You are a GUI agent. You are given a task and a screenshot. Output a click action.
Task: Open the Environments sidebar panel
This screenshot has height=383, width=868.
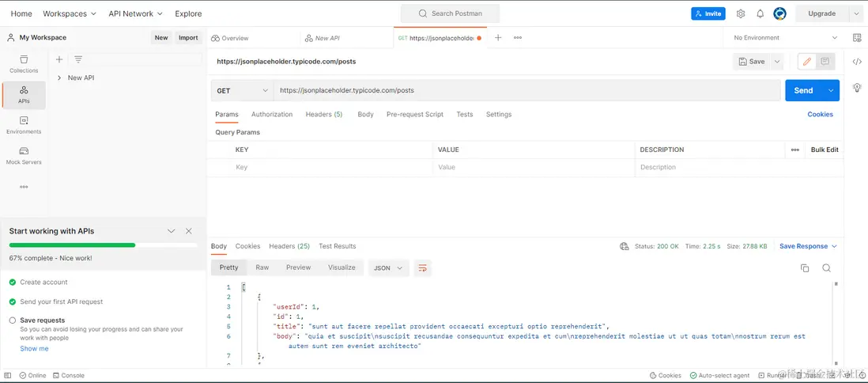pyautogui.click(x=24, y=125)
